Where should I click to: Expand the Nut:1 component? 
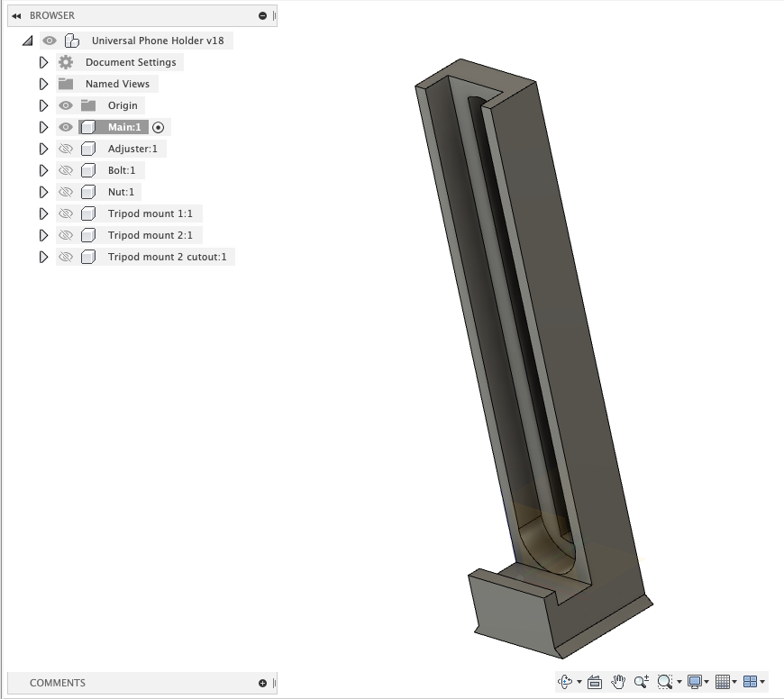click(x=43, y=192)
